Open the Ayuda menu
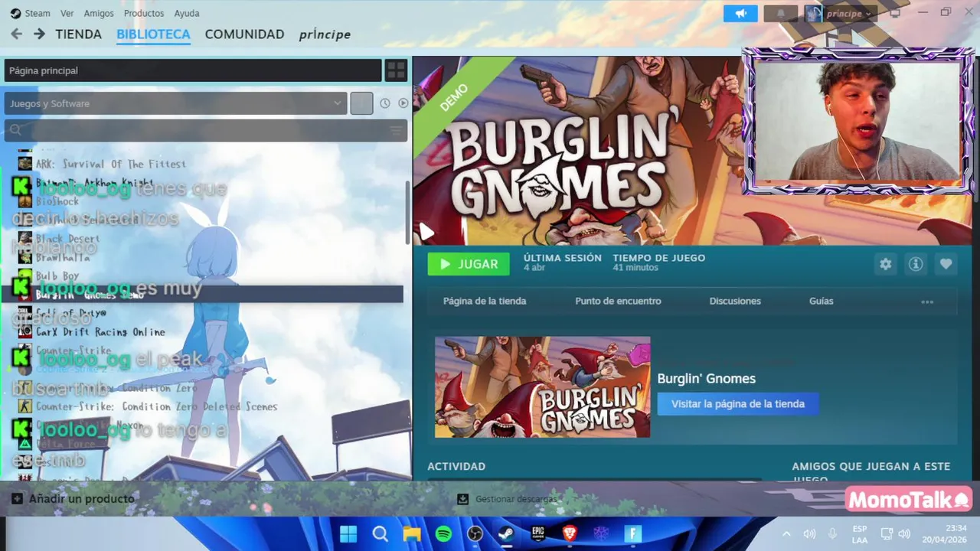Viewport: 980px width, 551px height. [187, 13]
